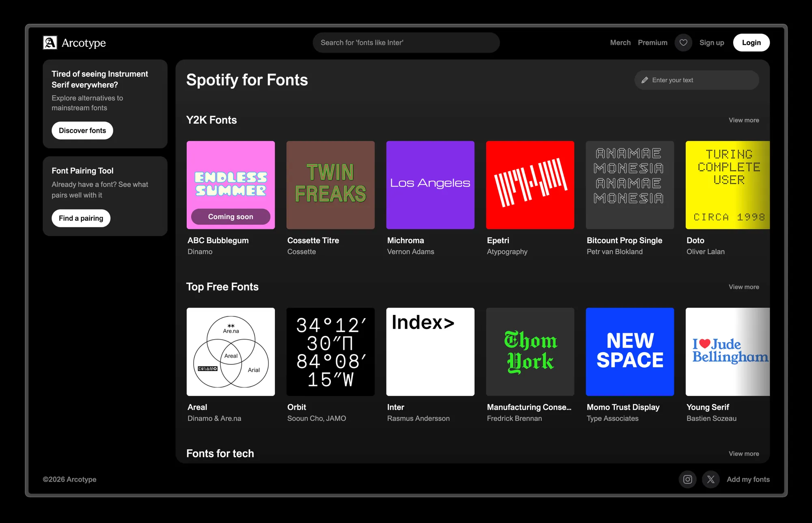This screenshot has height=523, width=812.
Task: Open the Merch menu item
Action: pyautogui.click(x=620, y=43)
